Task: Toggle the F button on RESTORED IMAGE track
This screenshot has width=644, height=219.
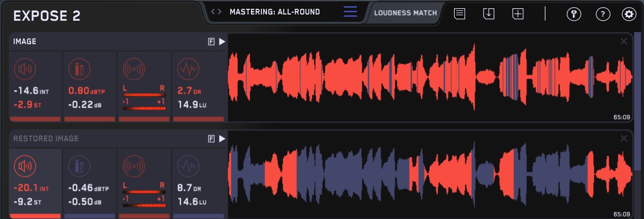Action: coord(211,139)
